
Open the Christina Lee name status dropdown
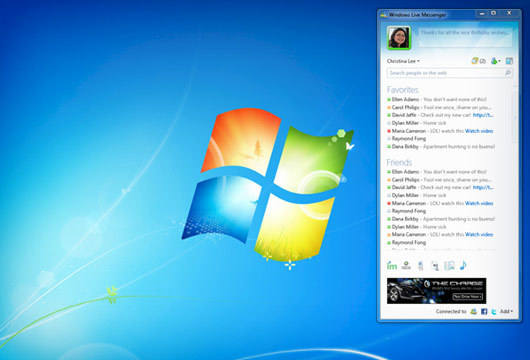pos(403,61)
